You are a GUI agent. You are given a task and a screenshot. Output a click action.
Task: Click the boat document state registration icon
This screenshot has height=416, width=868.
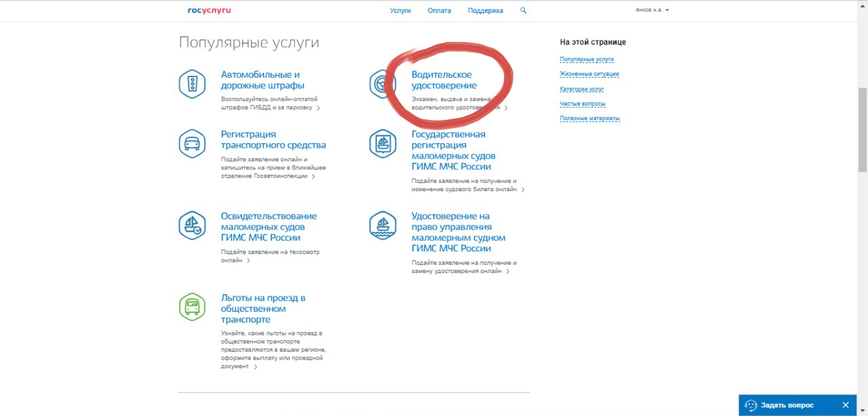(x=382, y=144)
